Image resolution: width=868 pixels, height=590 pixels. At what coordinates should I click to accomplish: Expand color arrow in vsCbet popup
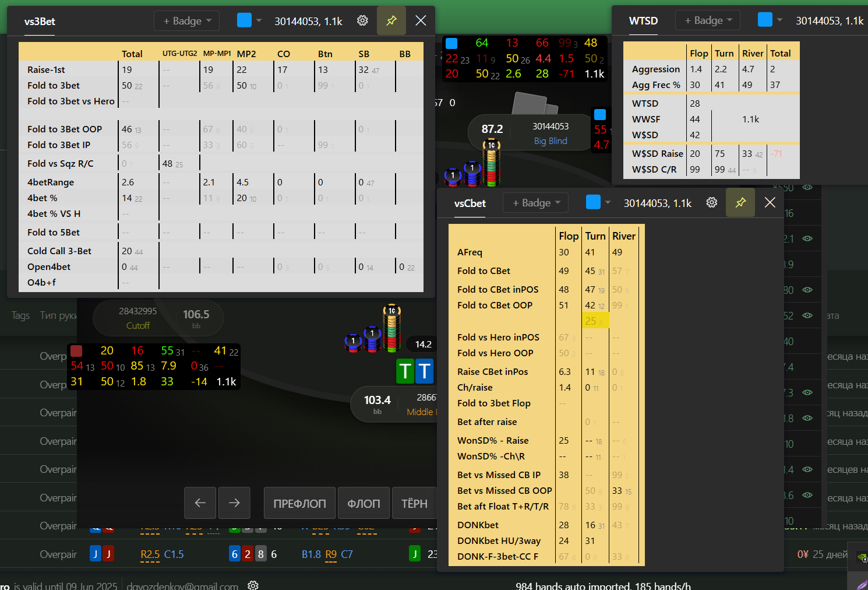[608, 202]
